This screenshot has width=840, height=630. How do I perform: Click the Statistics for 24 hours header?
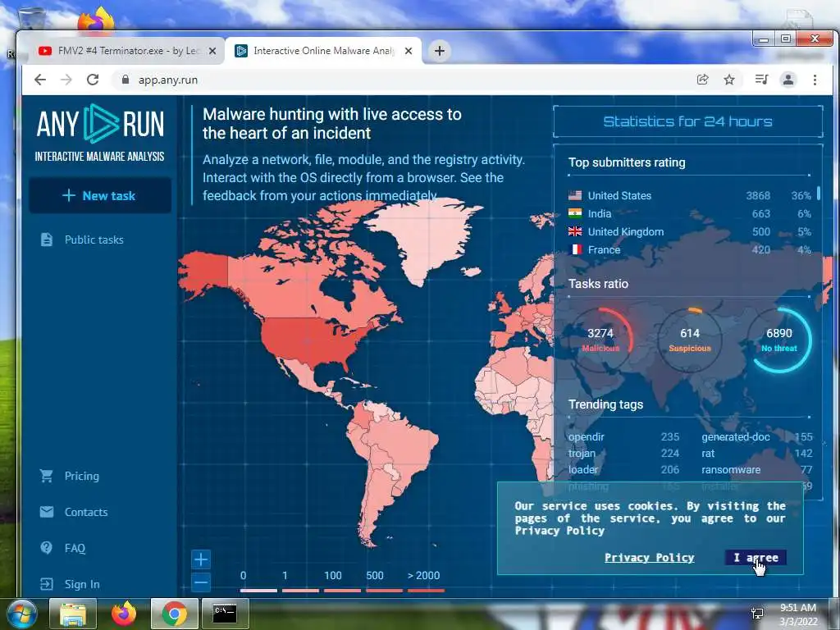pyautogui.click(x=688, y=121)
